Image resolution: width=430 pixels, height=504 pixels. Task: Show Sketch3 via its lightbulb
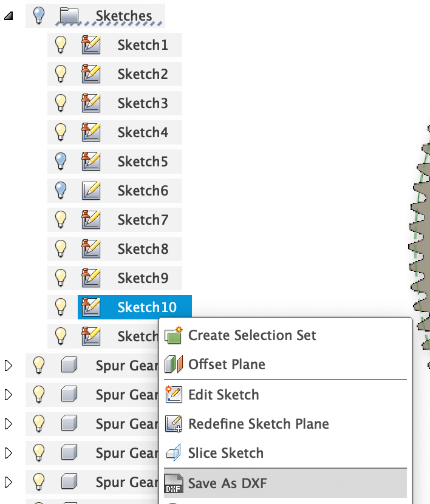pyautogui.click(x=61, y=103)
